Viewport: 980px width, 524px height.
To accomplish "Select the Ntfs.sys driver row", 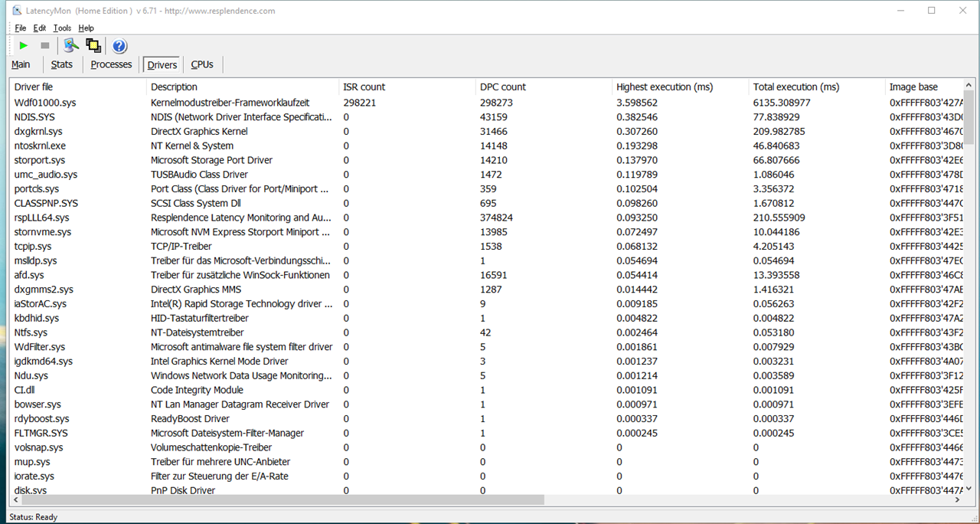I will point(485,332).
